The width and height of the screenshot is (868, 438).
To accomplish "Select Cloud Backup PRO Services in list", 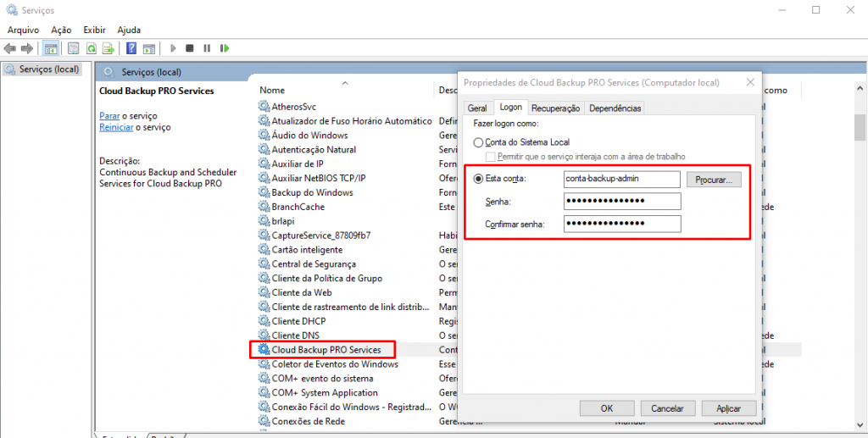I will pyautogui.click(x=326, y=350).
